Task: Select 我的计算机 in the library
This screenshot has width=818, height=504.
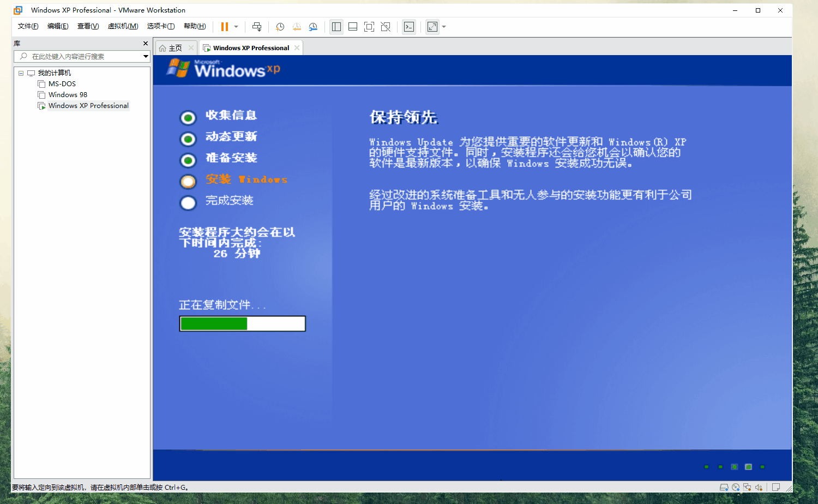Action: 54,73
